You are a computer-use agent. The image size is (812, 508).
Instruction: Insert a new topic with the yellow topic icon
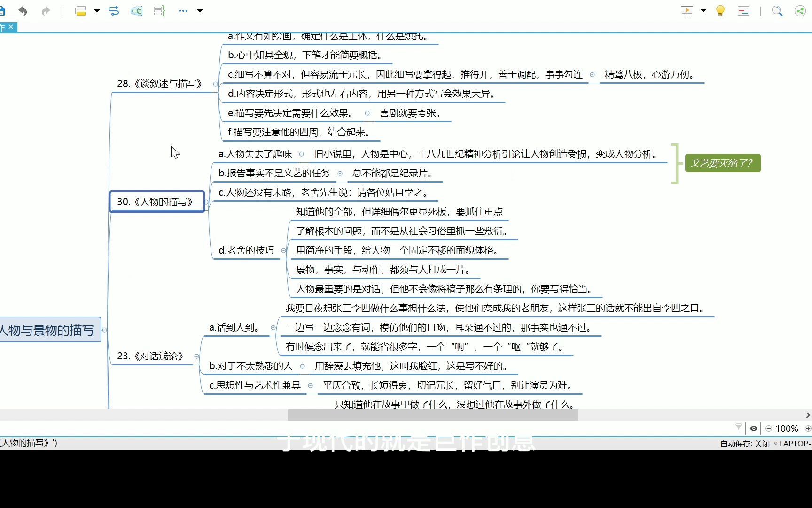(80, 10)
